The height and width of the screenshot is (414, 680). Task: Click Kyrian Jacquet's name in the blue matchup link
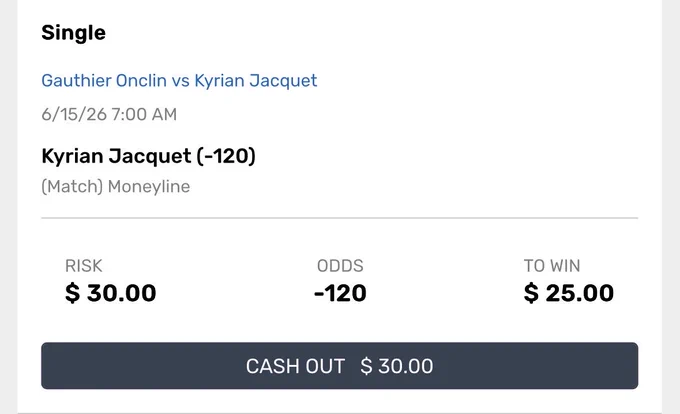[255, 81]
